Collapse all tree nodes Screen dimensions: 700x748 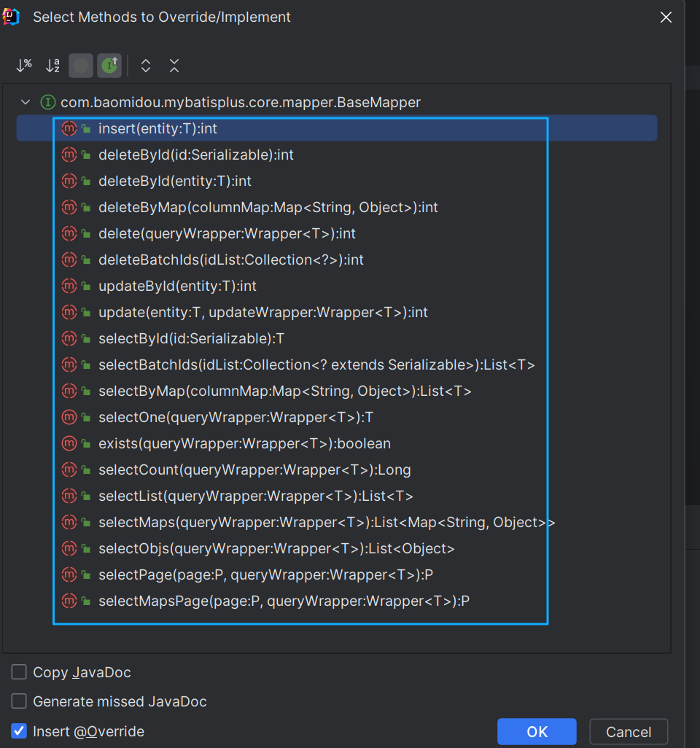tap(174, 66)
